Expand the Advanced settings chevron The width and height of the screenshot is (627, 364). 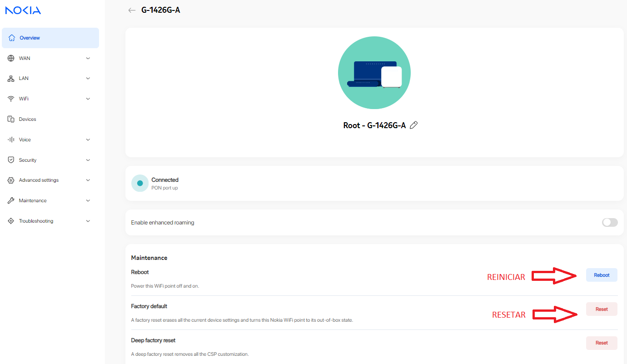tap(88, 180)
